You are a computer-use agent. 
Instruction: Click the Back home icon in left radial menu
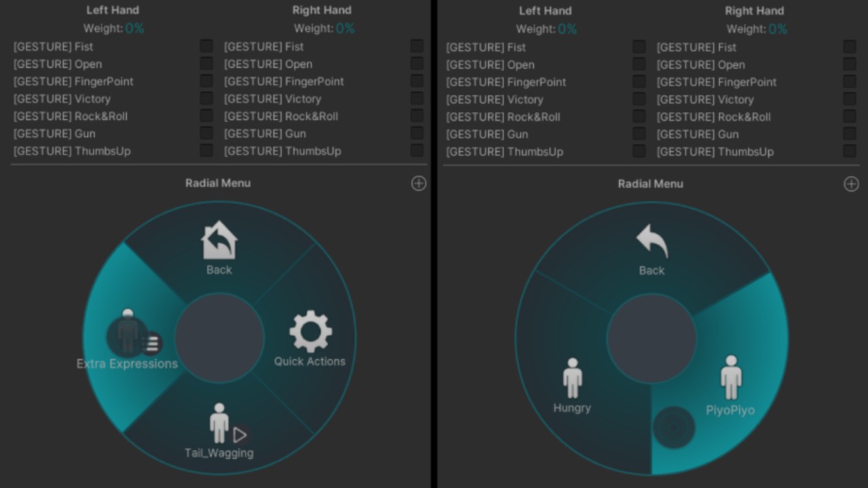(219, 241)
